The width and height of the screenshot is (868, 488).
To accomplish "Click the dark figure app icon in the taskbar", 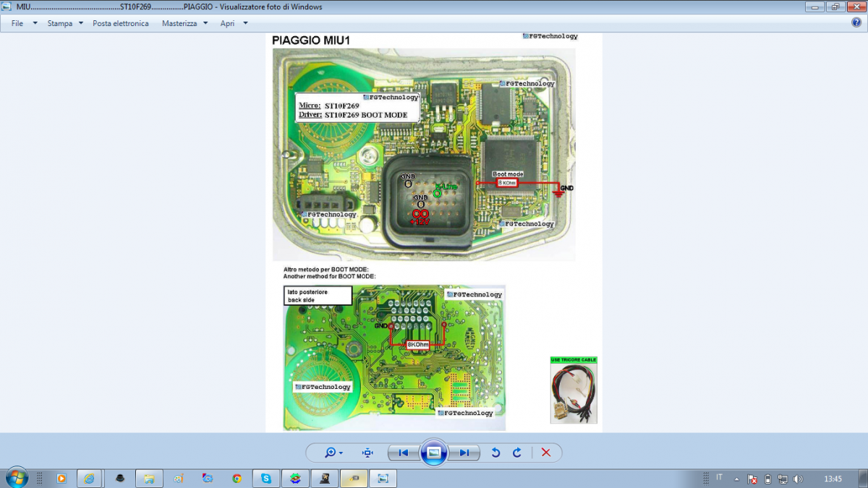I will click(324, 478).
